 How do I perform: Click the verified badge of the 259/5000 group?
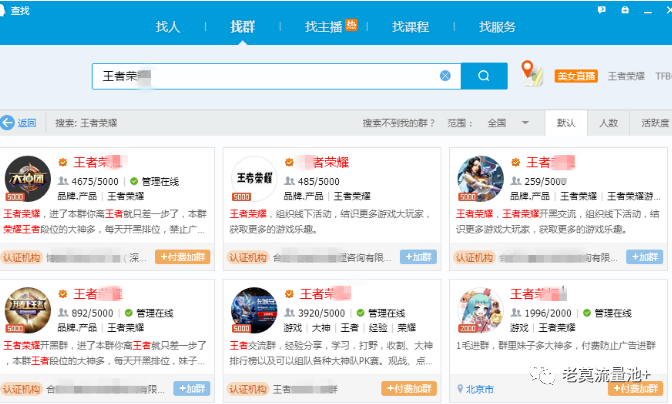(516, 162)
